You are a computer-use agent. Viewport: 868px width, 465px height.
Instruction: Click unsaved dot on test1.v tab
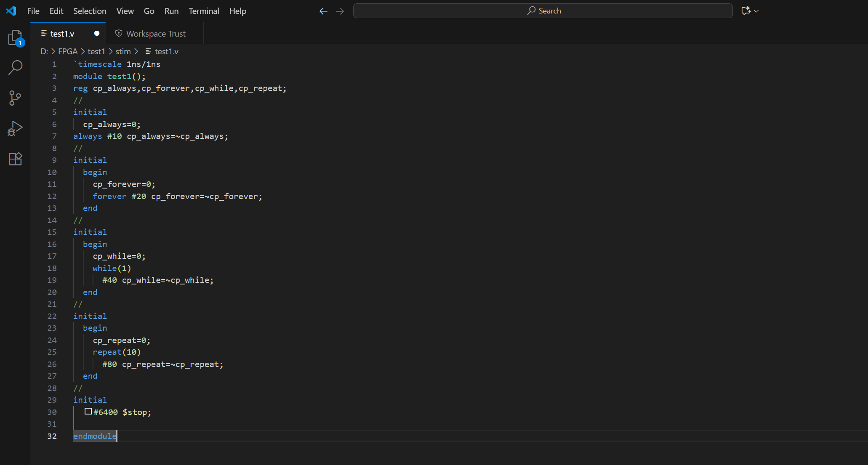(x=97, y=34)
